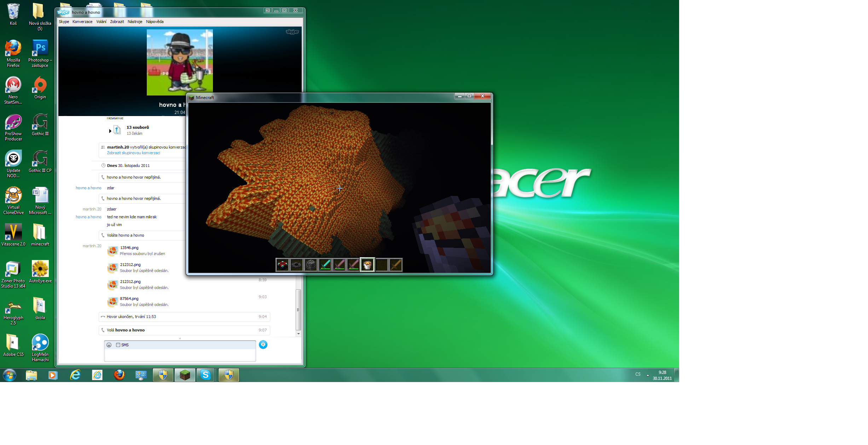The width and height of the screenshot is (868, 445).
Task: Click the Skype contact avatar picture
Action: 180,62
